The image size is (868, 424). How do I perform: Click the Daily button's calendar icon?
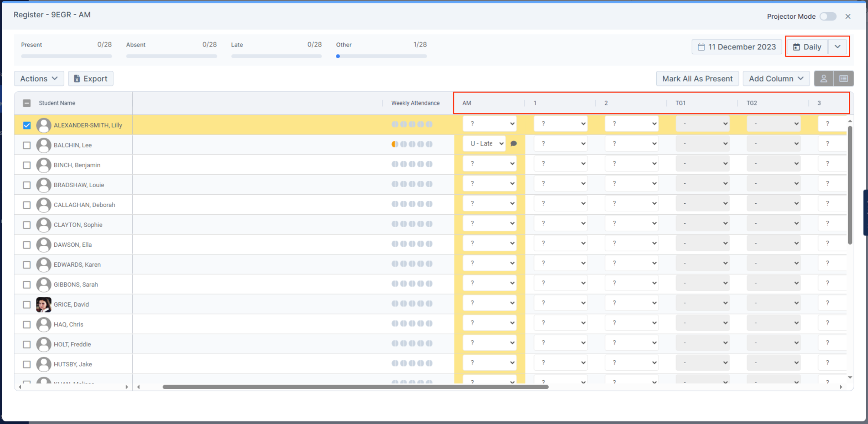point(797,46)
